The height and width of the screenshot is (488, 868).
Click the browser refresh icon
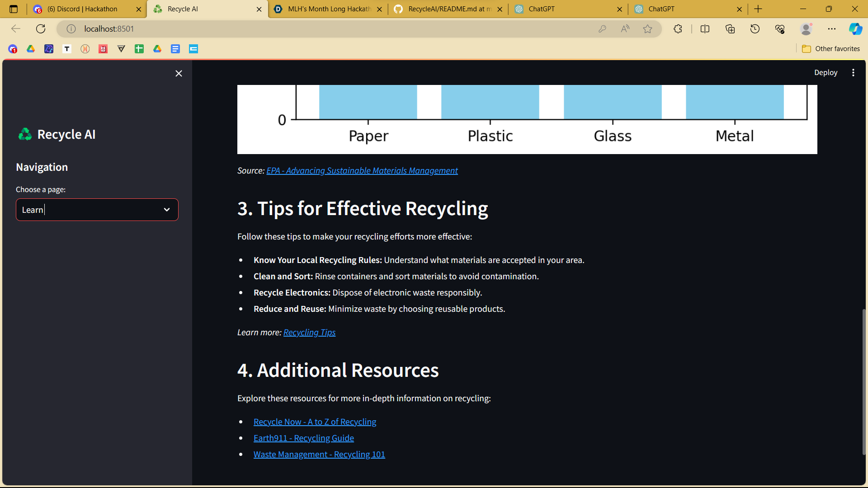(41, 29)
